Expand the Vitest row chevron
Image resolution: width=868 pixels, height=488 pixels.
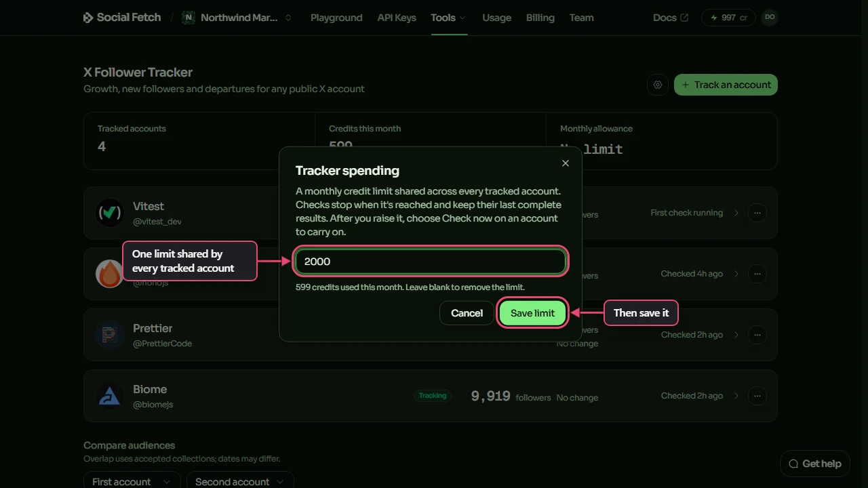coord(736,213)
